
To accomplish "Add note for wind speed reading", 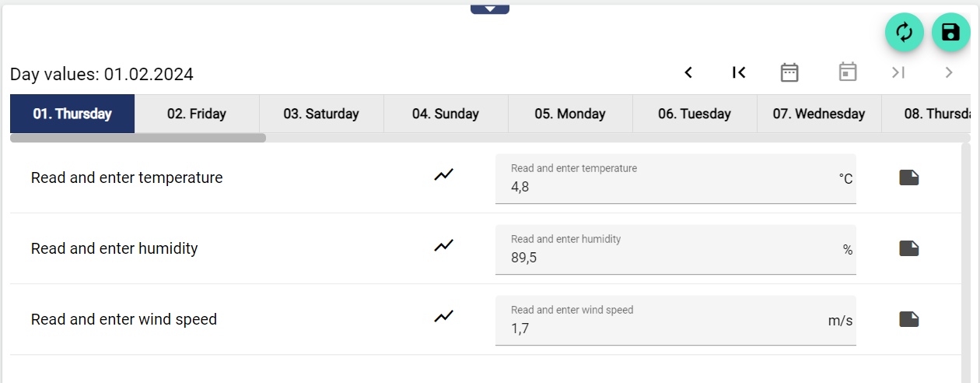I will [x=908, y=319].
